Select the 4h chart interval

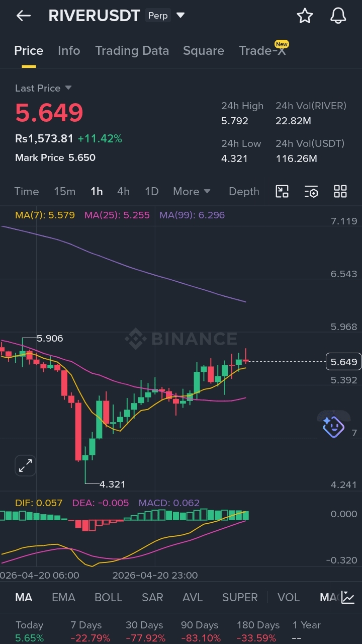(x=123, y=192)
